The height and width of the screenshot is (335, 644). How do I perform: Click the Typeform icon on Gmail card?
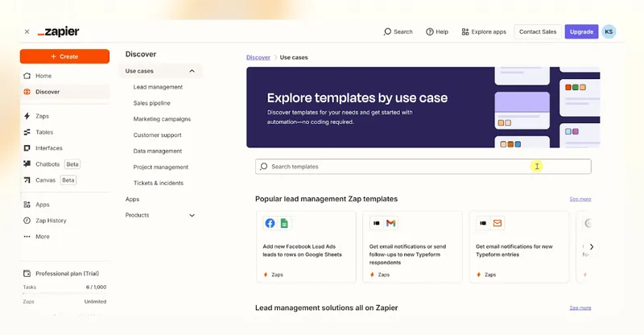[x=376, y=223]
